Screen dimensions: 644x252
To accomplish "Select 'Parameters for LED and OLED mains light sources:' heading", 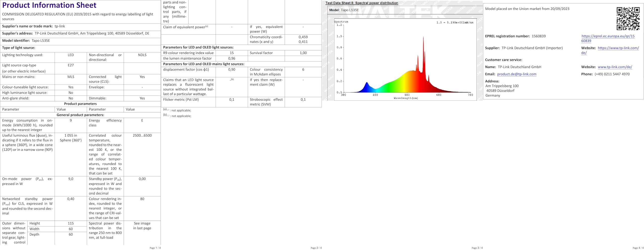I will tap(204, 64).
